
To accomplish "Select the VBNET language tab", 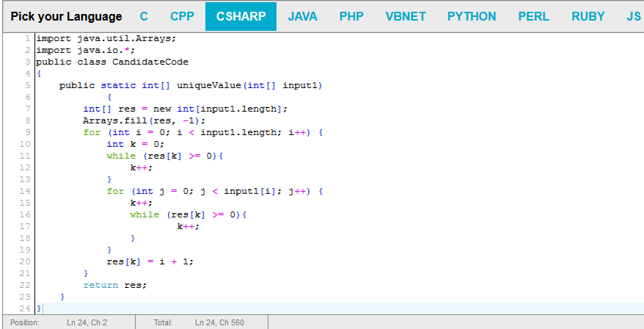I will pos(406,16).
